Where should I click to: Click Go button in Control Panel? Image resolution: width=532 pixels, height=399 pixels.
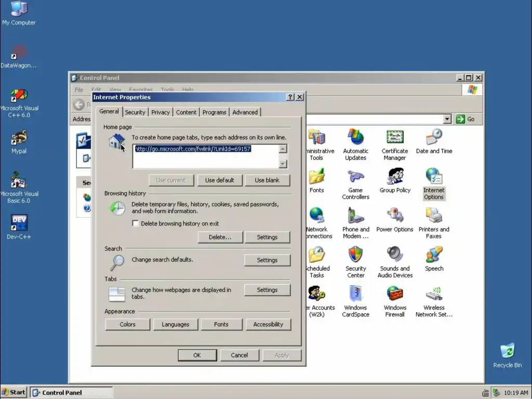pyautogui.click(x=465, y=119)
